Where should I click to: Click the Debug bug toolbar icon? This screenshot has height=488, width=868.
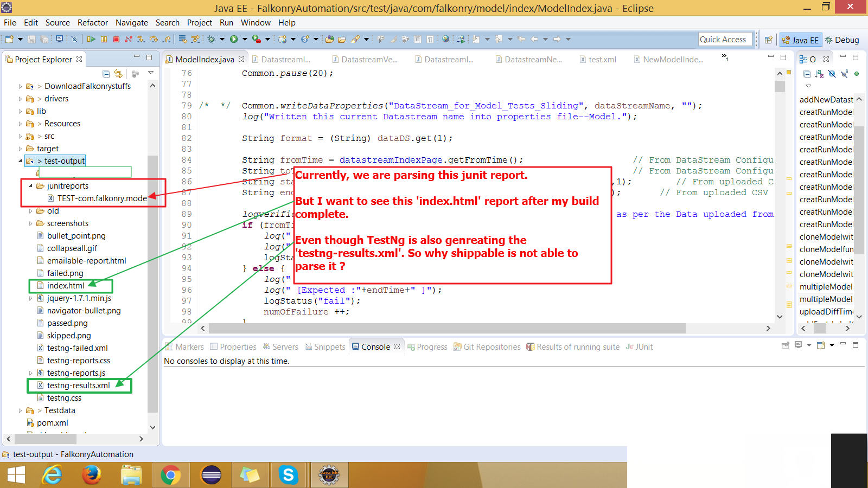[211, 39]
